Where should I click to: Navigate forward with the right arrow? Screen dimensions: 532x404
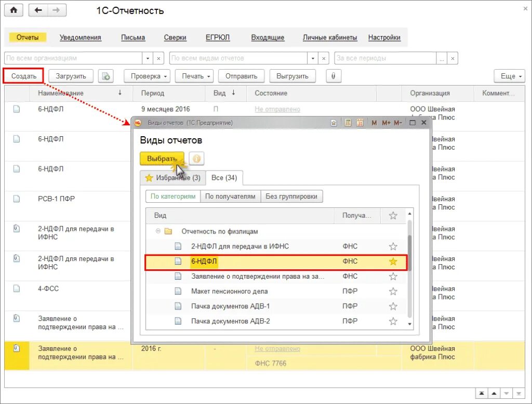point(57,10)
